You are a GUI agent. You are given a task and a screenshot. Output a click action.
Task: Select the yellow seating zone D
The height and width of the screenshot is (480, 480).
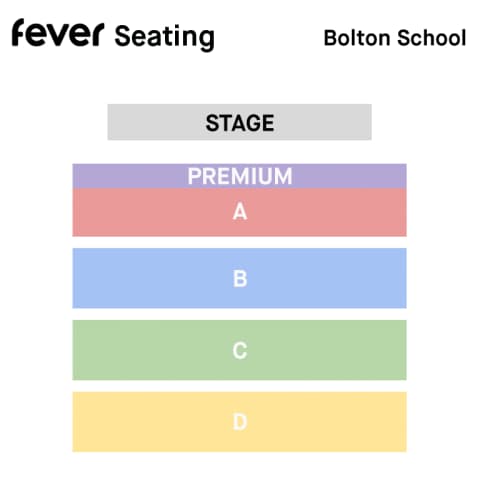click(x=239, y=422)
